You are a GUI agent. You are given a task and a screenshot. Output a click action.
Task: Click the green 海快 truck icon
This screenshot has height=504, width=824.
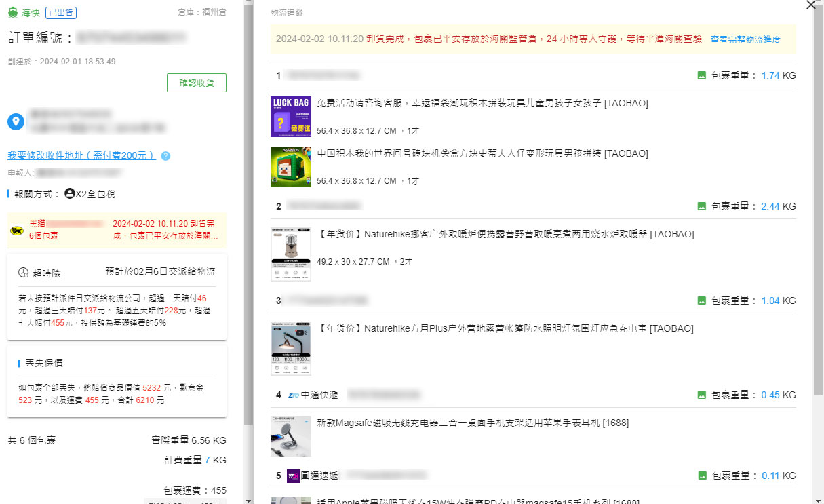[12, 12]
